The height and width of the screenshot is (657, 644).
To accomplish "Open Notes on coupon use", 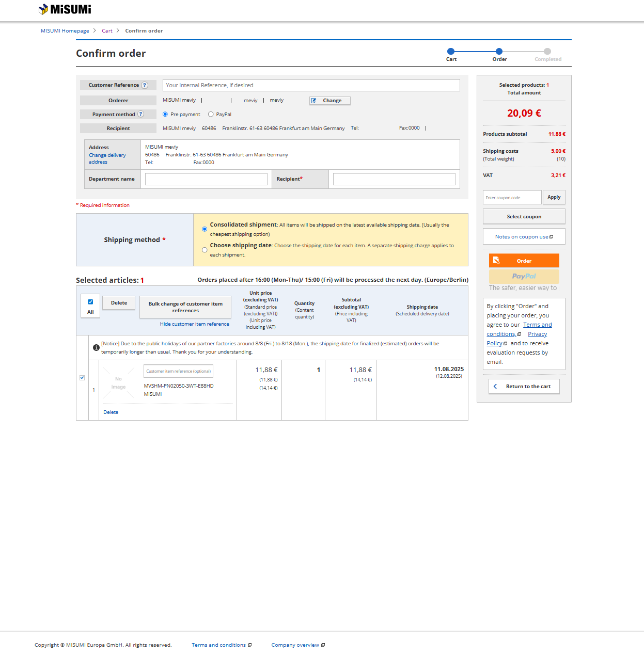I will (x=524, y=236).
